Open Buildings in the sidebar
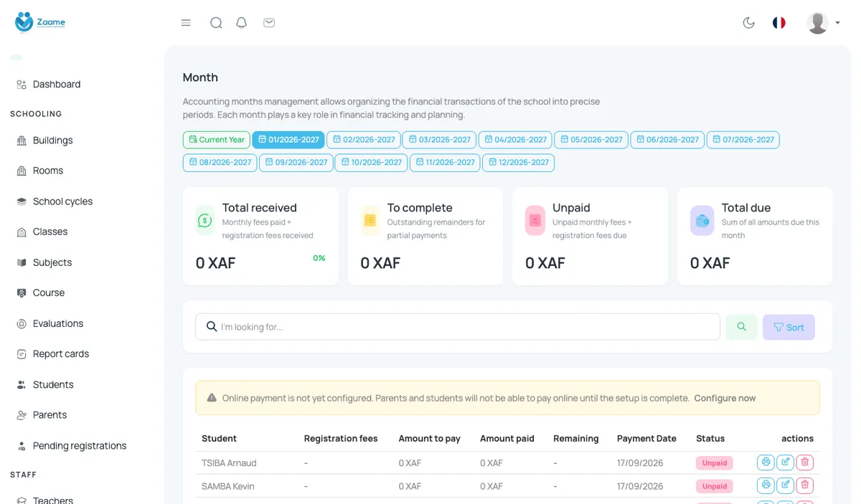Screen dimensions: 861x504 (x=45, y=141)
